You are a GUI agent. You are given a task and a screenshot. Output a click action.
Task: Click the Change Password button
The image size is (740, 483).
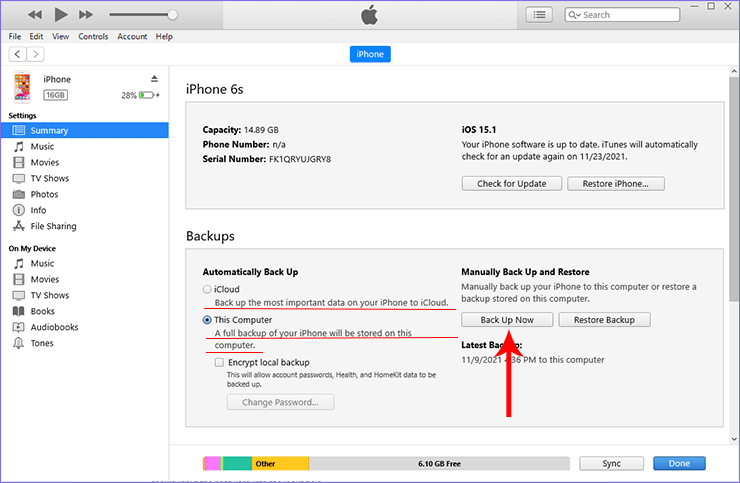[280, 402]
